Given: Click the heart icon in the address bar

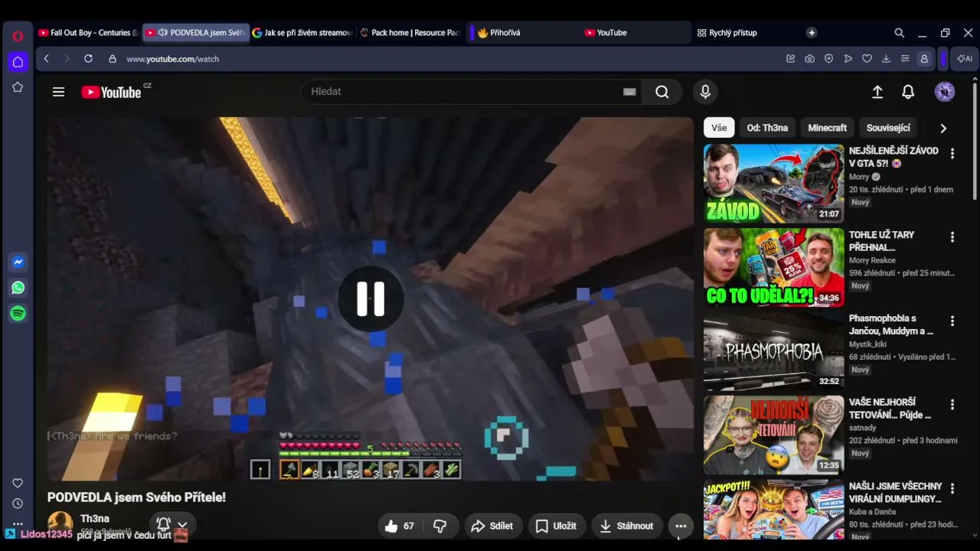Looking at the screenshot, I should coord(867,59).
